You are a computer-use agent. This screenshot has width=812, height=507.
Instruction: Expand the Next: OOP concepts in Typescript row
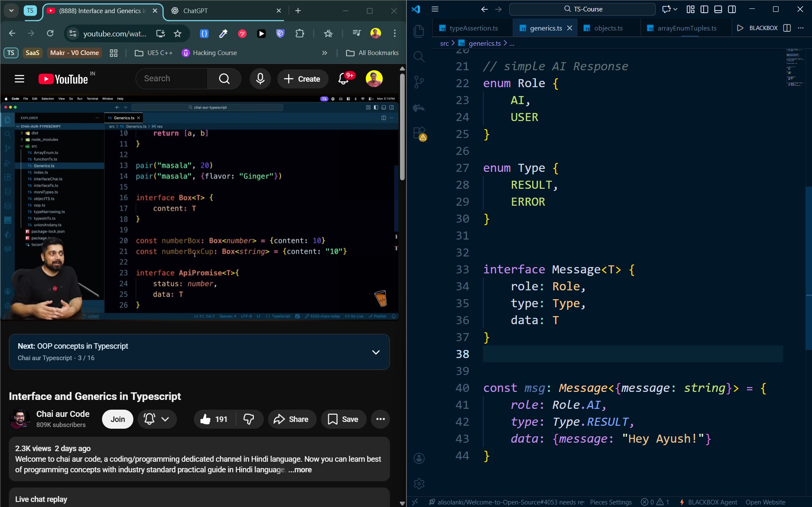click(x=375, y=352)
